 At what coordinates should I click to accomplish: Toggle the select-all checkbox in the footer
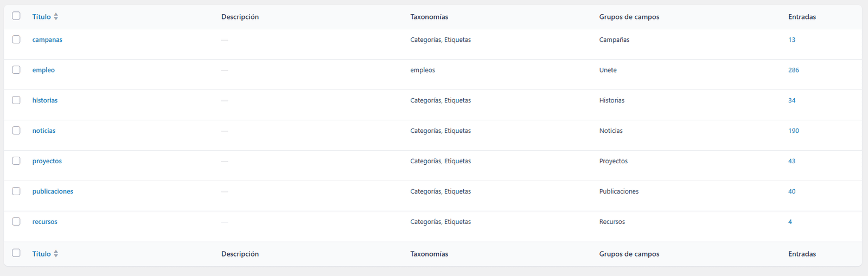pos(16,253)
